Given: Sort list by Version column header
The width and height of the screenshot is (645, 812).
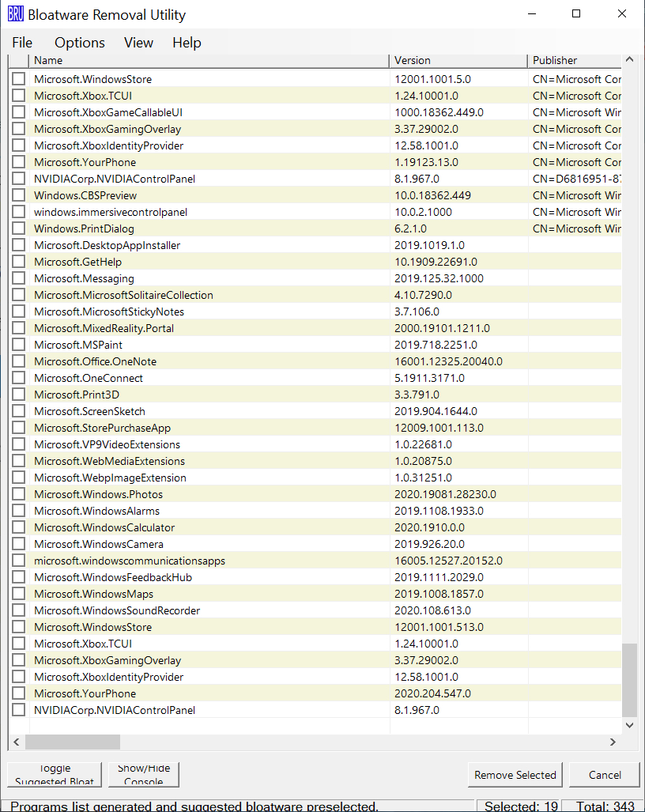Looking at the screenshot, I should pyautogui.click(x=458, y=61).
